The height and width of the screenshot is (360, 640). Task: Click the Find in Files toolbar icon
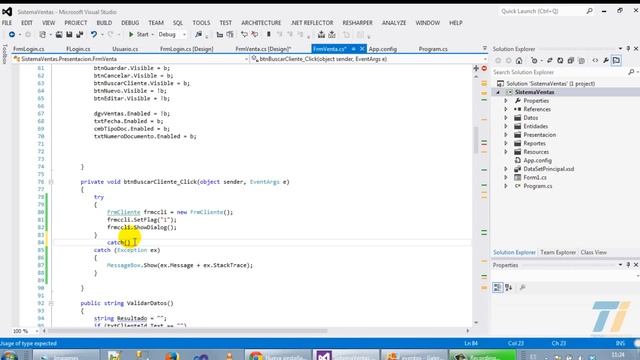198,35
